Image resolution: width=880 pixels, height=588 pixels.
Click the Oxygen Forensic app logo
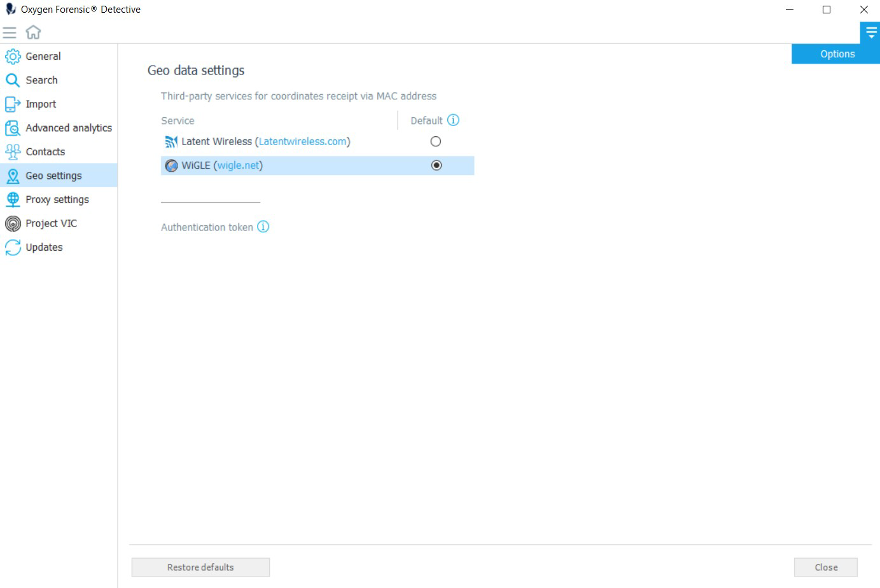[x=10, y=9]
